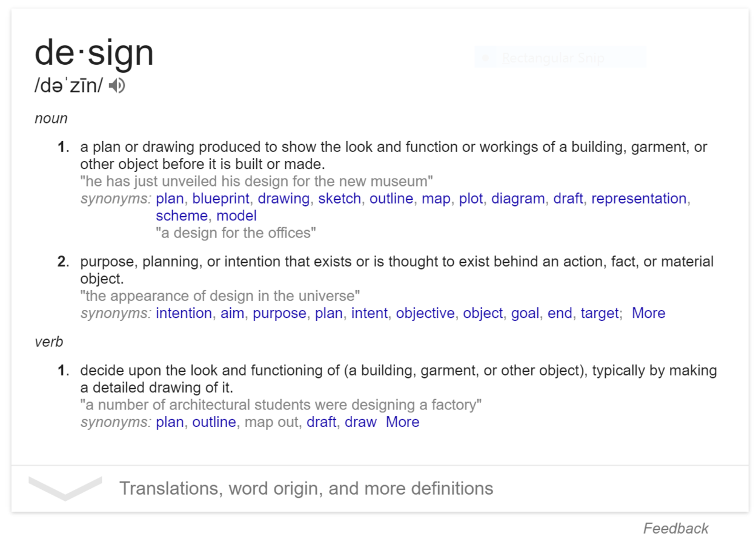Viewport: 756px width, 545px height.
Task: Open synonym 'blueprint'
Action: (x=221, y=199)
